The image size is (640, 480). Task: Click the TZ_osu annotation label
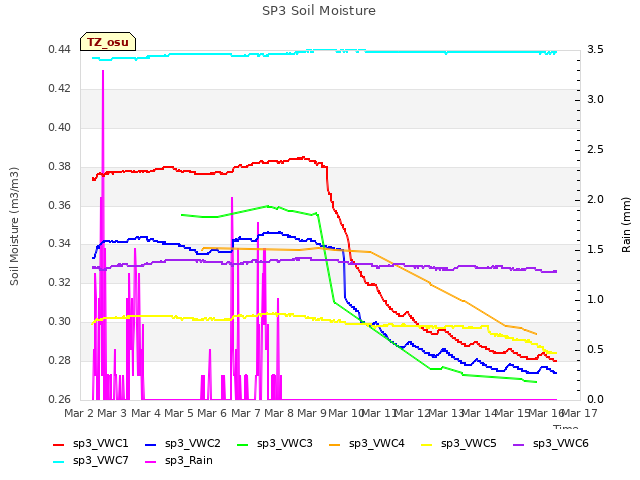click(108, 42)
